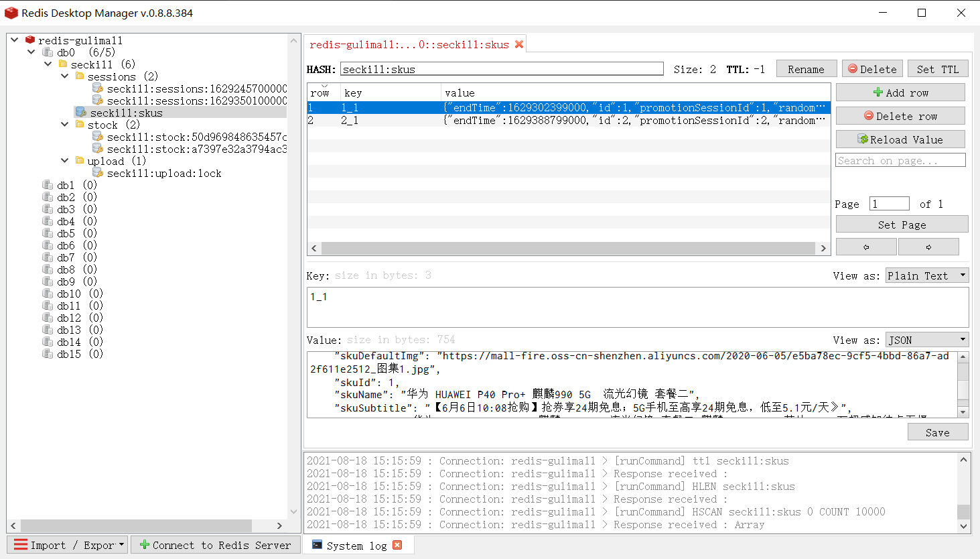Click the db15 database icon
Screen dimensions: 980x559
pos(48,354)
